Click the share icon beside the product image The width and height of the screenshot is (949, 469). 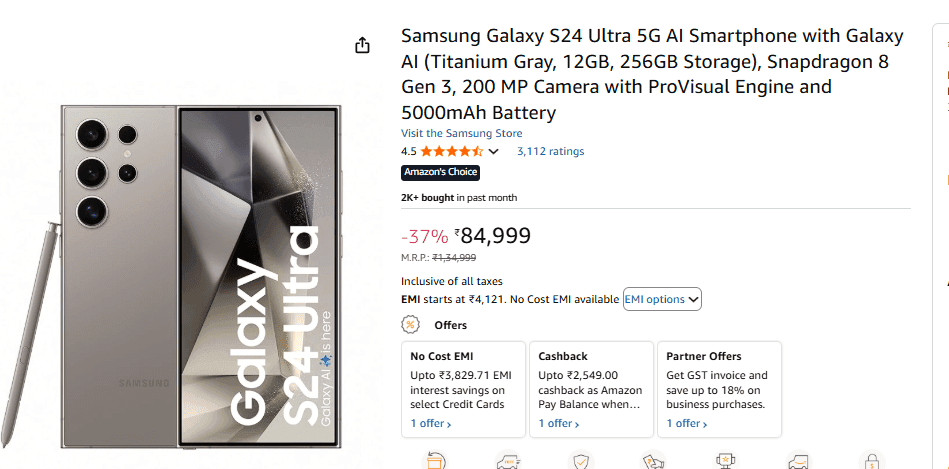coord(363,45)
